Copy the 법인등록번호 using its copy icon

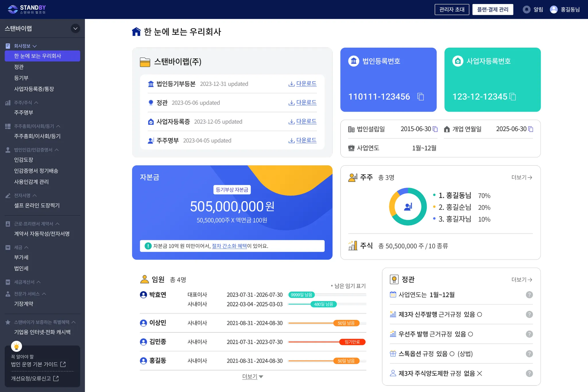[421, 97]
